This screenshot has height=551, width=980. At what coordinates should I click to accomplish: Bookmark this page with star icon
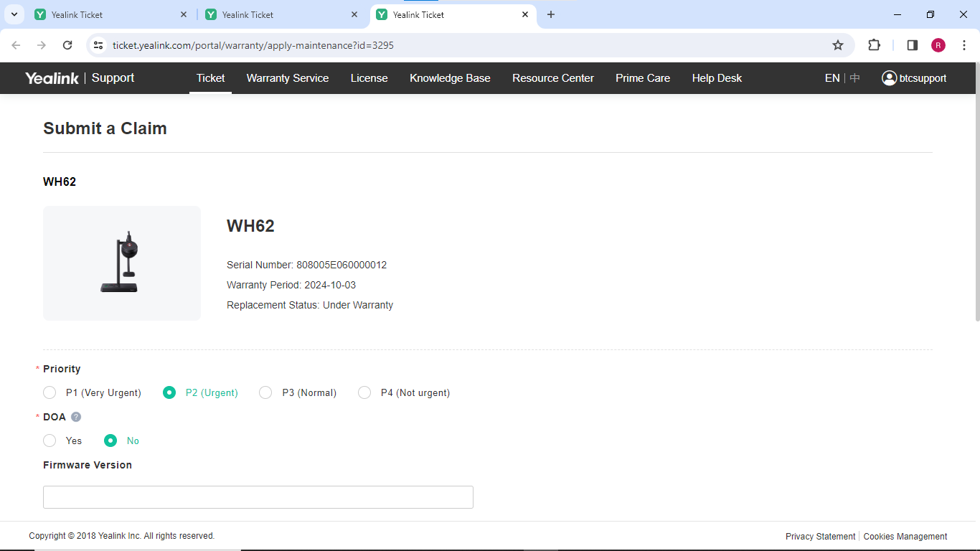[837, 45]
